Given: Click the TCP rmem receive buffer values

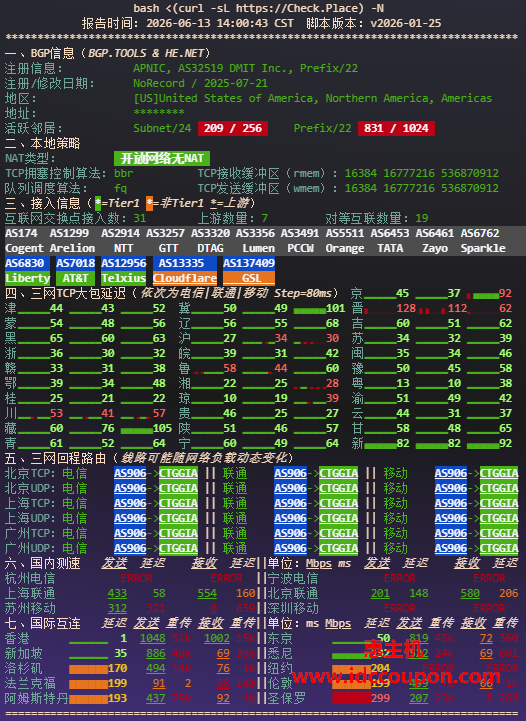Looking at the screenshot, I should [422, 173].
